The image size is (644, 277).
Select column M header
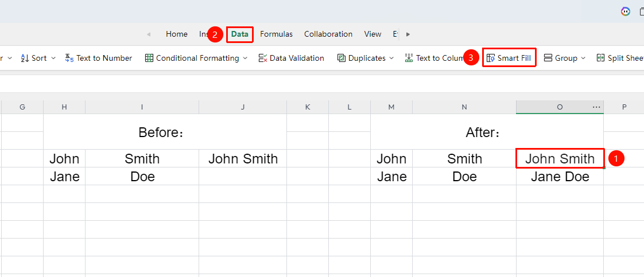[x=391, y=107]
